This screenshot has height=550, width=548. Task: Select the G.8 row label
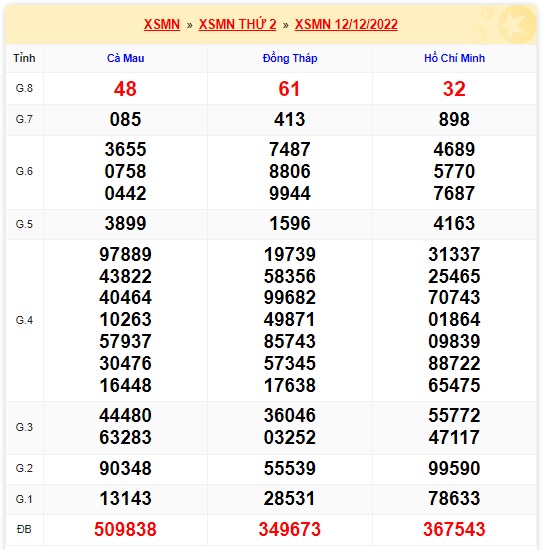click(24, 88)
